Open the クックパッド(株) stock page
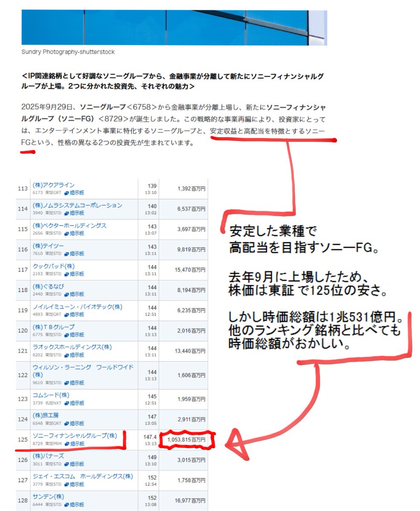 coord(54,267)
